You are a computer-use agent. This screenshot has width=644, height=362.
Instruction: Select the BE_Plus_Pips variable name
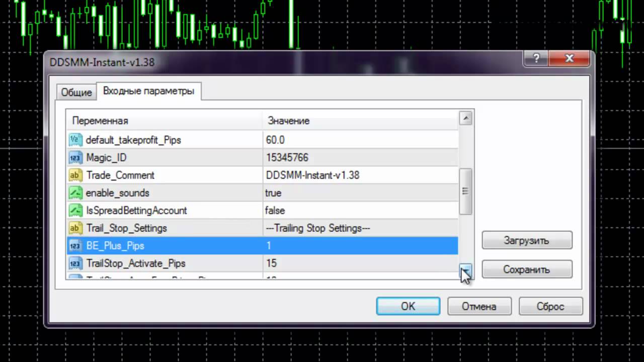coord(115,245)
